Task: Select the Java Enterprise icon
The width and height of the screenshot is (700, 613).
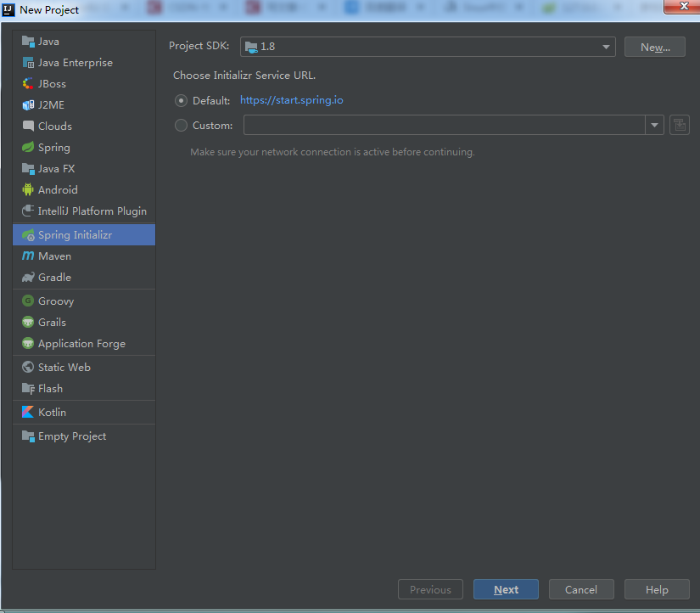Action: 28,63
